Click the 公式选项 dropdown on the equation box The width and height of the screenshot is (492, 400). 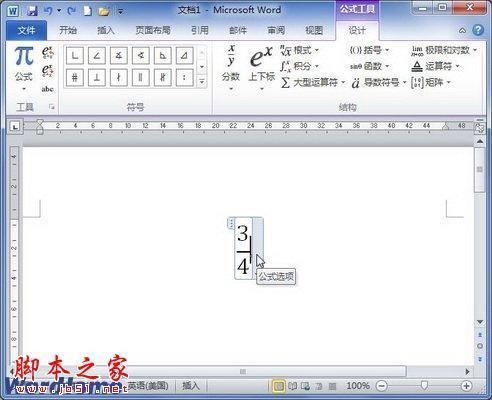tap(258, 248)
